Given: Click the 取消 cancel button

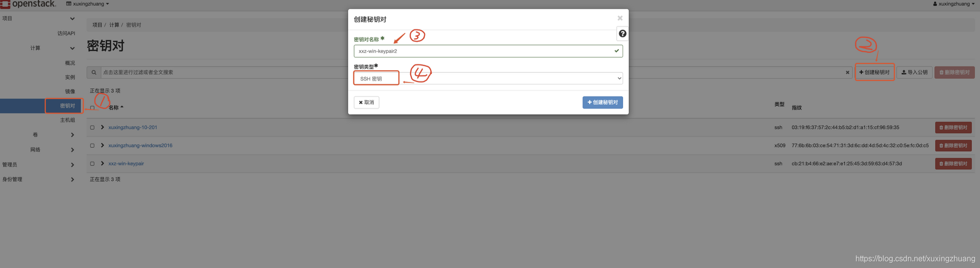Looking at the screenshot, I should pyautogui.click(x=366, y=102).
